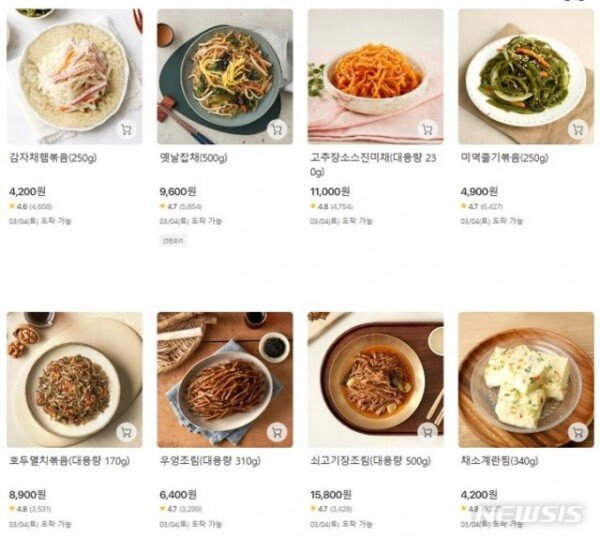
Task: Click cart icon on 고추장소스진미채 image
Action: point(427,130)
